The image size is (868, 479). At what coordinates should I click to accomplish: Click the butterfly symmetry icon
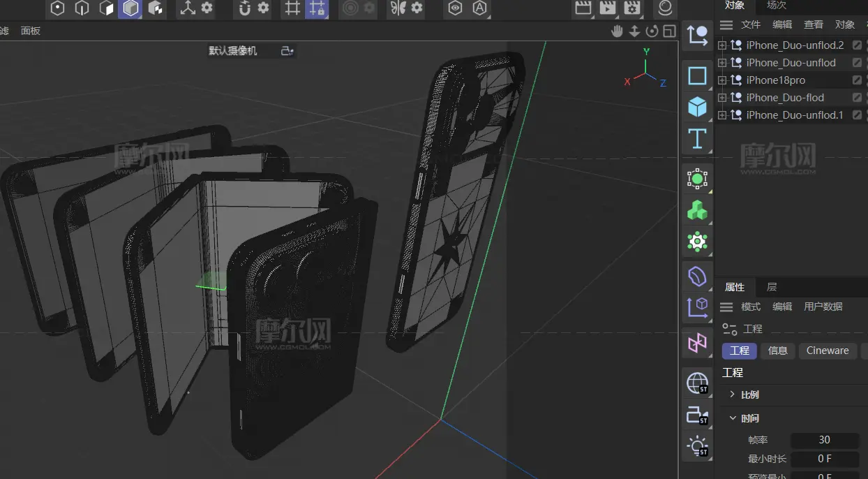(x=398, y=8)
